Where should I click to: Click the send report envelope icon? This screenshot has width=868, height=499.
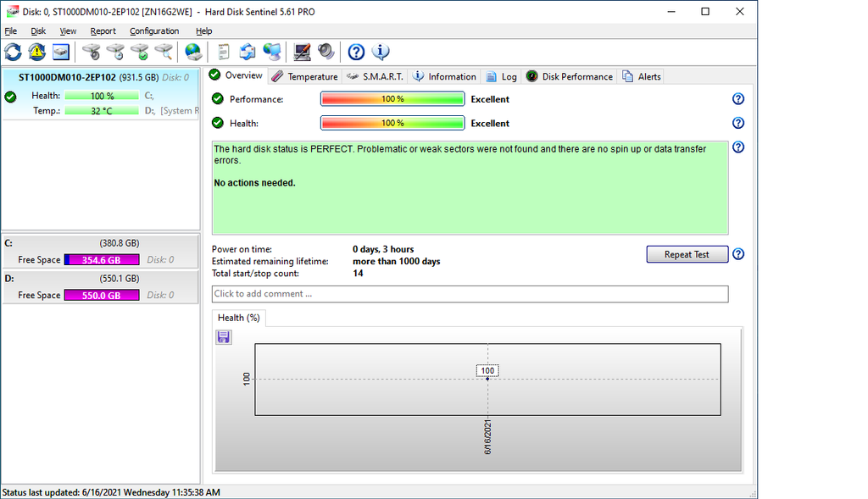pos(248,52)
